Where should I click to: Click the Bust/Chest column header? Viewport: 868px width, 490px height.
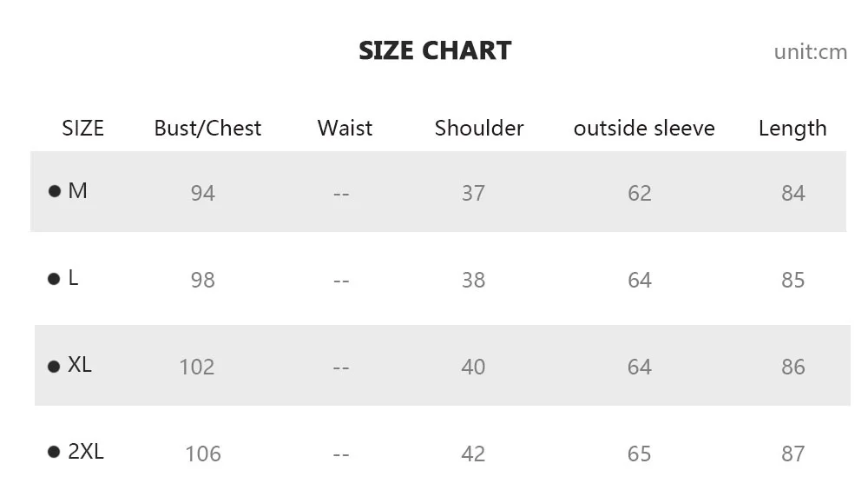click(207, 129)
